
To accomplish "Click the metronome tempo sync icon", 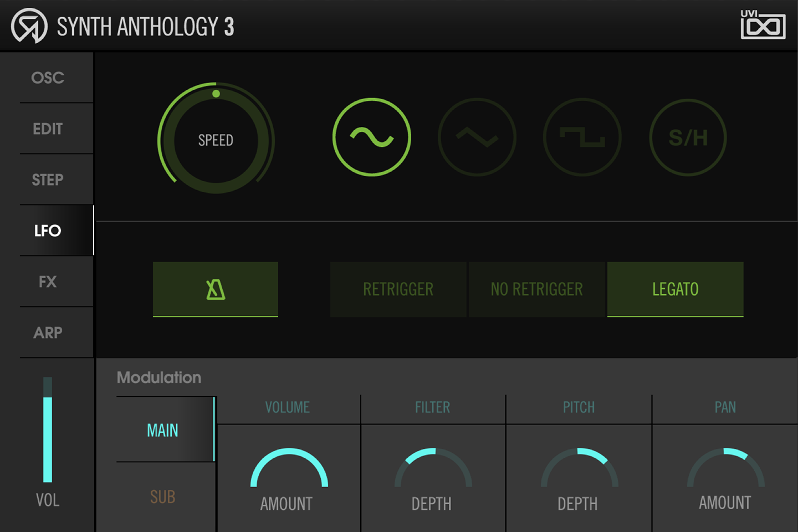I will point(215,289).
